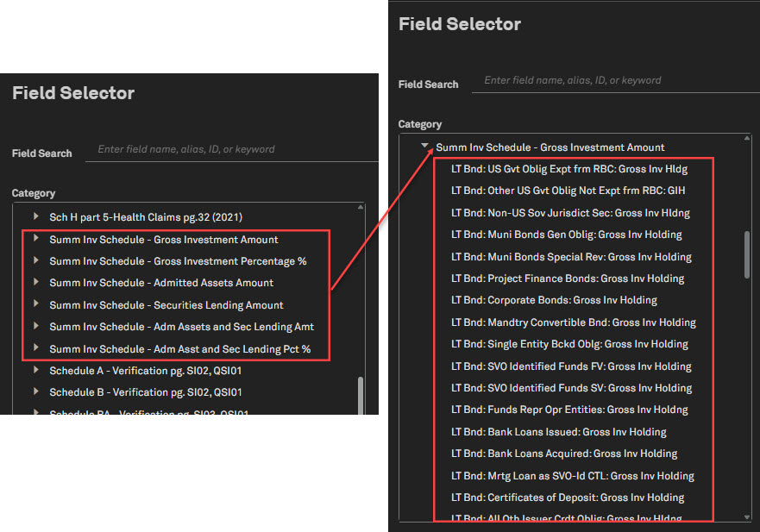Expand Summ Inv Schedule - Gross Investment Percentage %
Viewport: 760px width, 532px height.
coord(36,261)
